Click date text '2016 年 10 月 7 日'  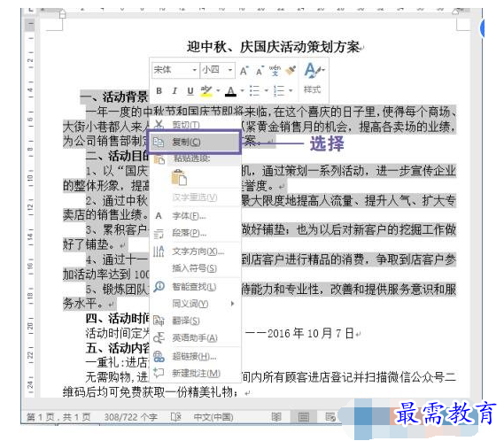tap(310, 333)
